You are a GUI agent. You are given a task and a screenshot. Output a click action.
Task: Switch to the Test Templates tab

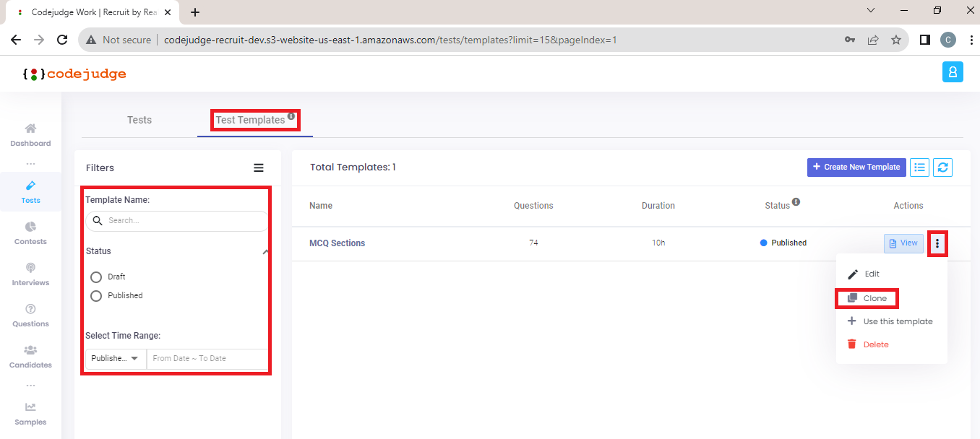pos(252,120)
